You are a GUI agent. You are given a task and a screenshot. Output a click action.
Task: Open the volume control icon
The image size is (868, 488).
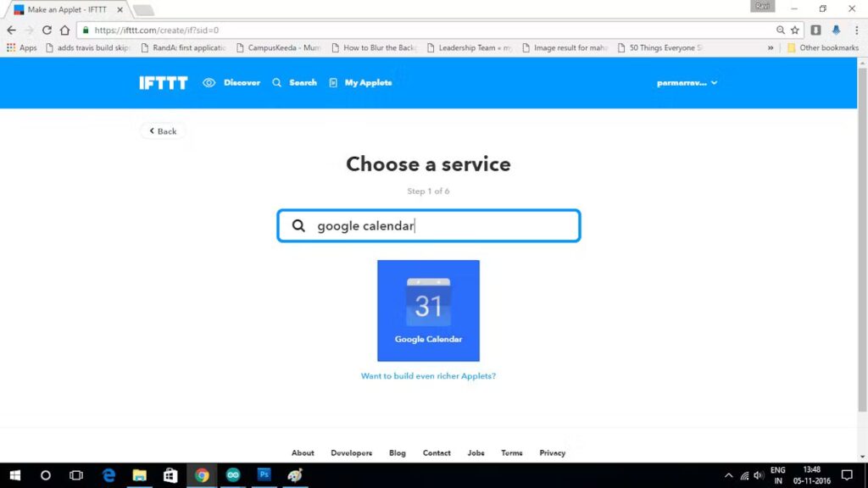click(x=759, y=475)
